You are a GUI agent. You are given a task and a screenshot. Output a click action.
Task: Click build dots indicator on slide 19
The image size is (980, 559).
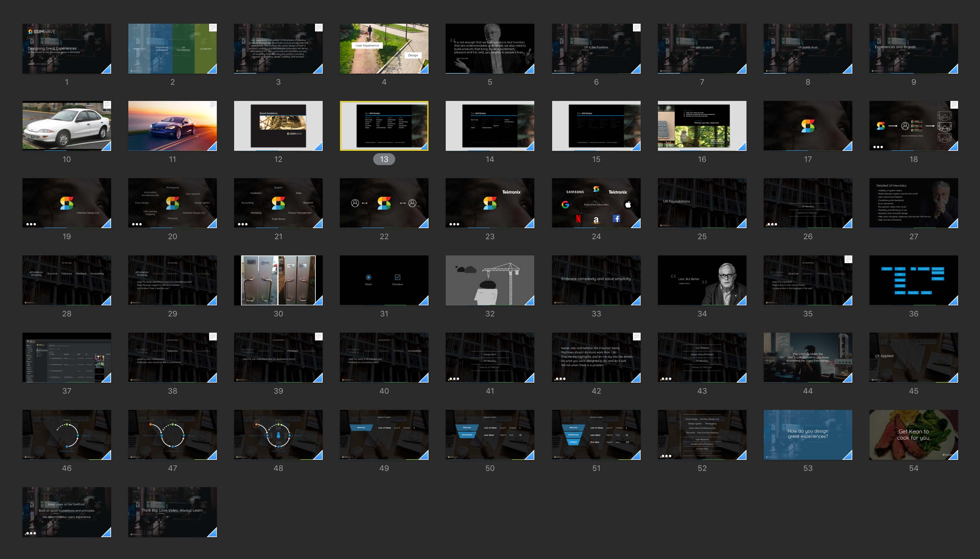tap(31, 224)
